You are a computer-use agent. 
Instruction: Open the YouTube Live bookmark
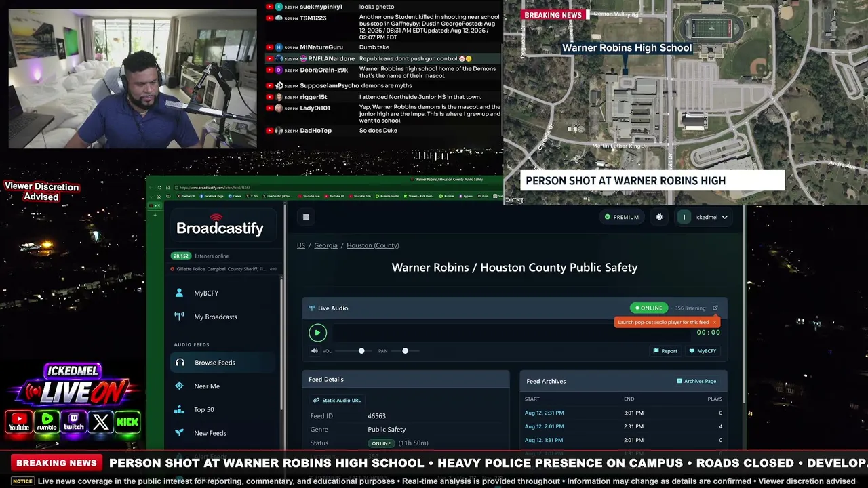click(308, 196)
